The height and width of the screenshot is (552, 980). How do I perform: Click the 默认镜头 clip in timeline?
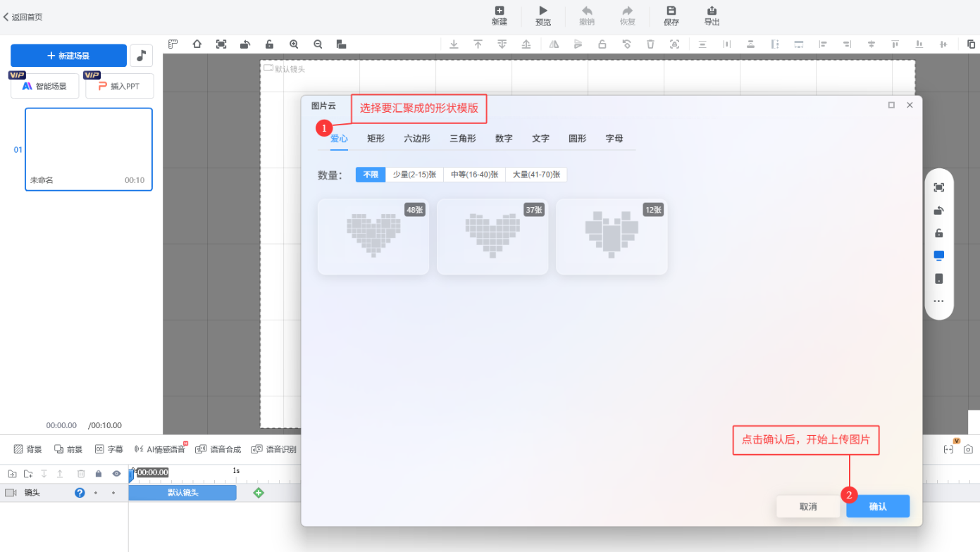(182, 493)
